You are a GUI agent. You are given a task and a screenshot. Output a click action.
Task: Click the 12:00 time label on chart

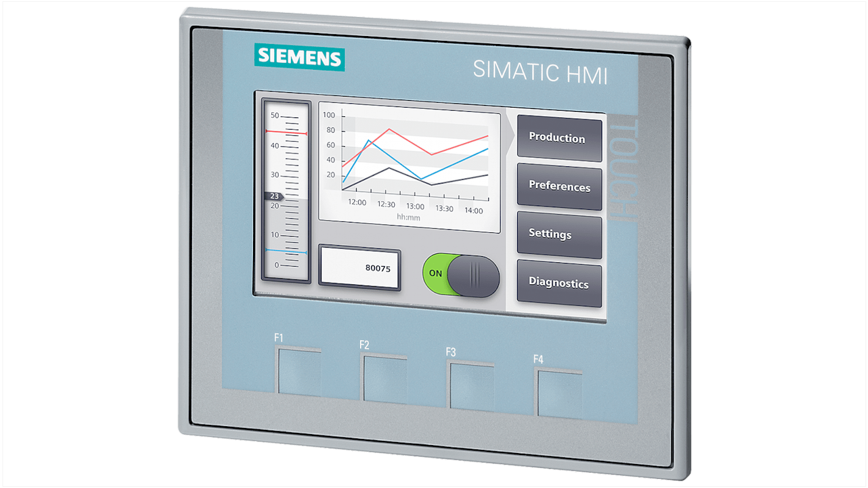click(x=357, y=202)
